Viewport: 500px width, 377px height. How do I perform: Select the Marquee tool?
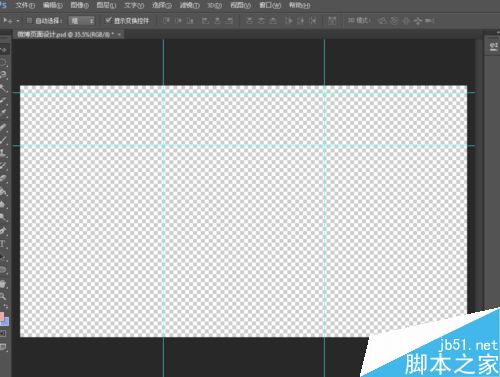pos(3,62)
